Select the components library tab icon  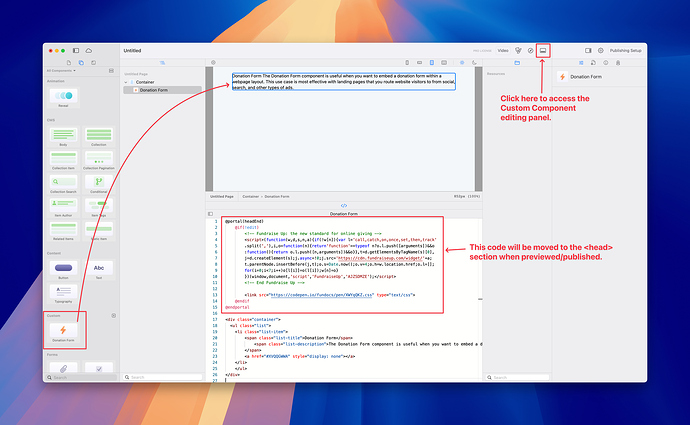[81, 62]
